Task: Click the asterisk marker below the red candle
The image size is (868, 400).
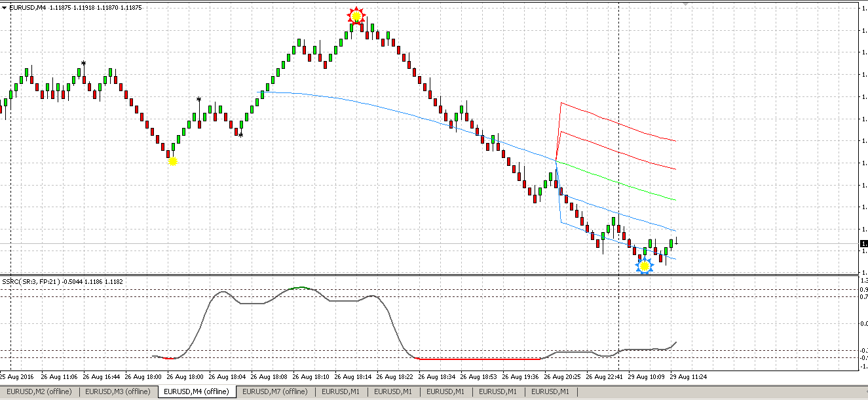Action: (x=240, y=136)
